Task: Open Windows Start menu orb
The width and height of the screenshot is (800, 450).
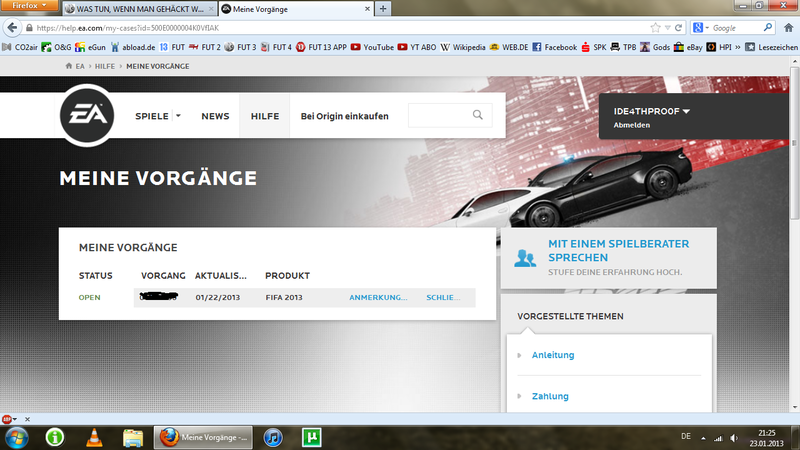Action: [x=16, y=438]
